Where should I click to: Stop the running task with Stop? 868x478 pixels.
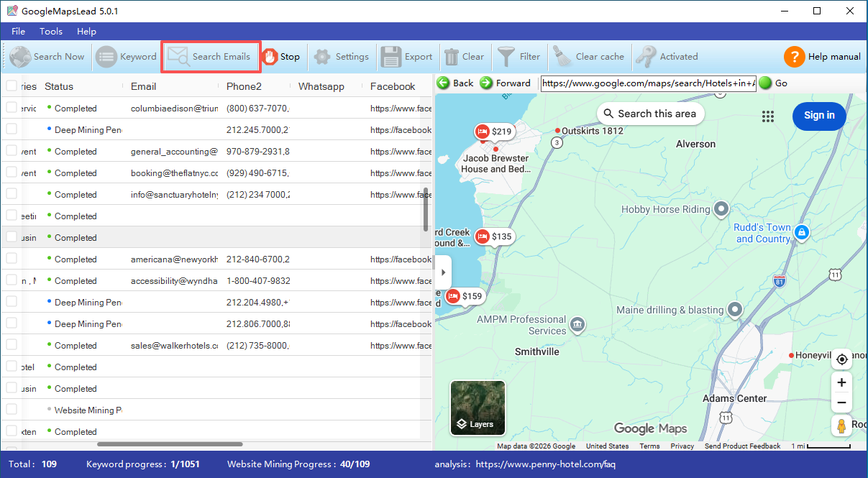point(281,57)
